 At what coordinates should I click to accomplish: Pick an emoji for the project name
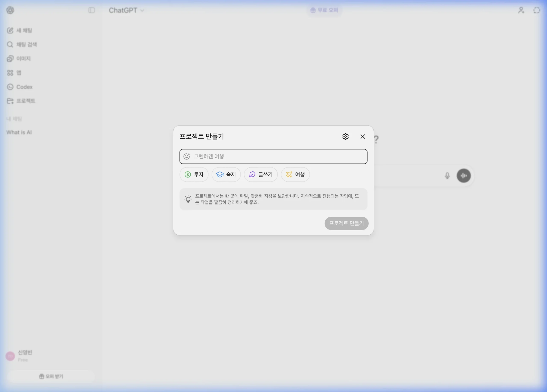[187, 156]
